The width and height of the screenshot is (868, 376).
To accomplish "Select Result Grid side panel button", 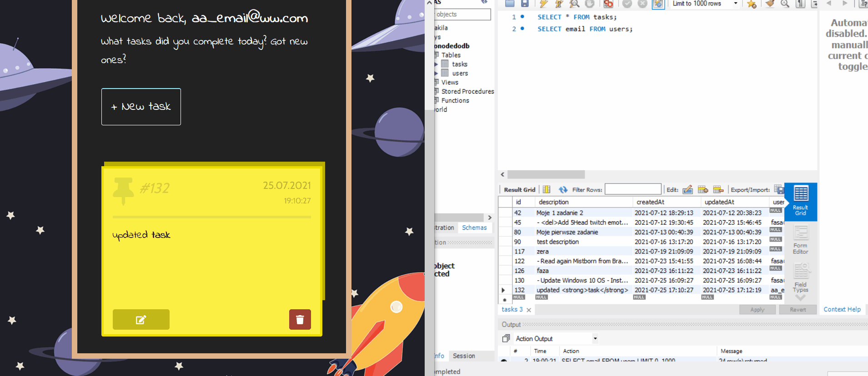I will pos(801,201).
